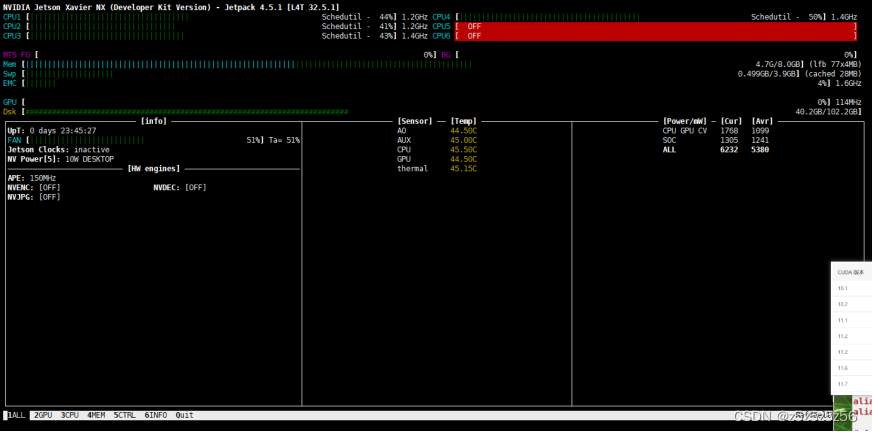The width and height of the screenshot is (873, 432).
Task: Open the 6INFO tab
Action: [155, 415]
